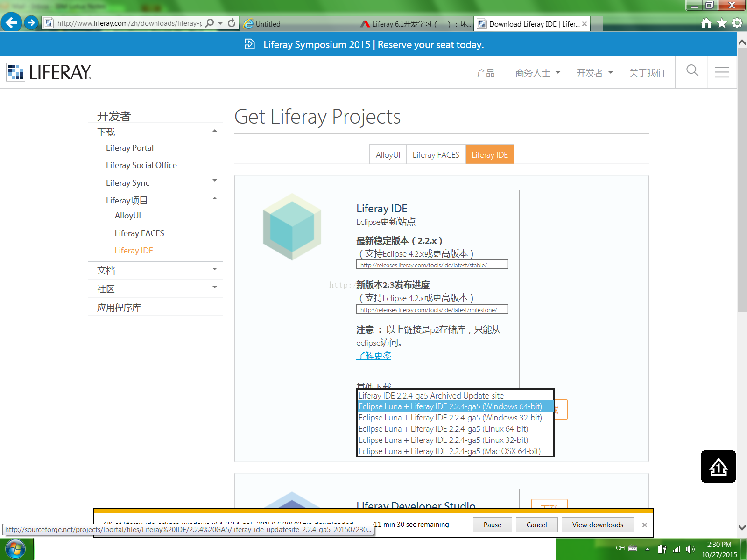Viewport: 747px width, 560px height.
Task: Click the page icon in the address bar
Action: click(49, 23)
